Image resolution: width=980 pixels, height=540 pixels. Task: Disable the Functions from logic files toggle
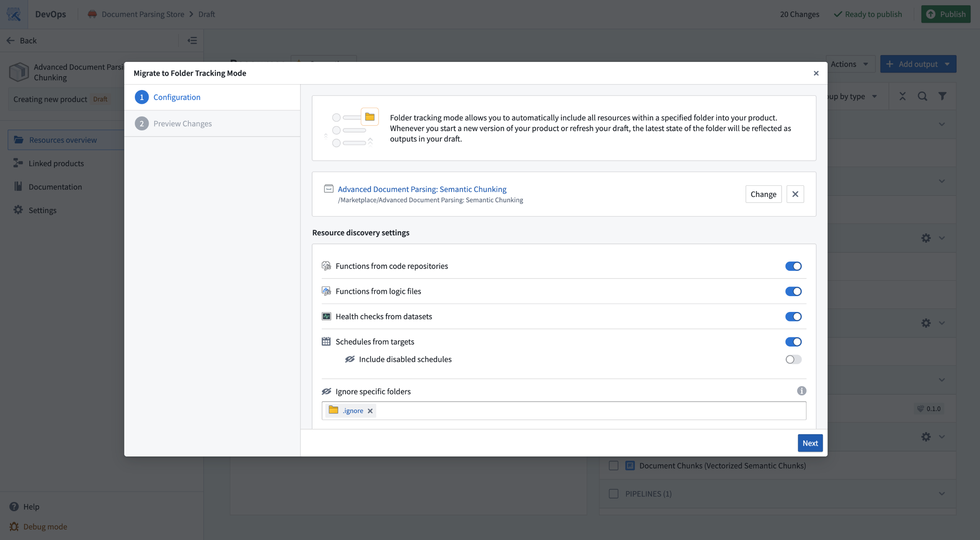click(x=793, y=291)
